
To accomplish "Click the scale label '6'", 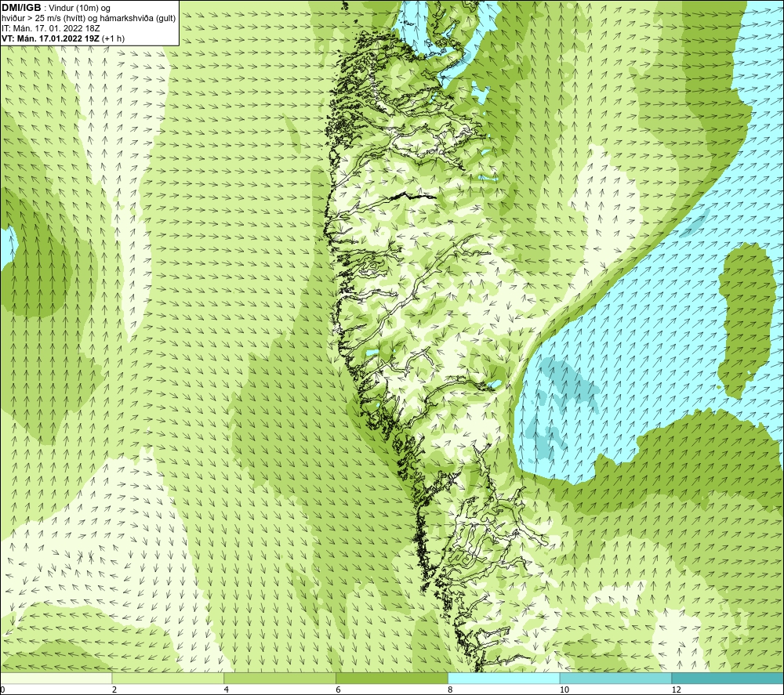I will click(x=339, y=690).
